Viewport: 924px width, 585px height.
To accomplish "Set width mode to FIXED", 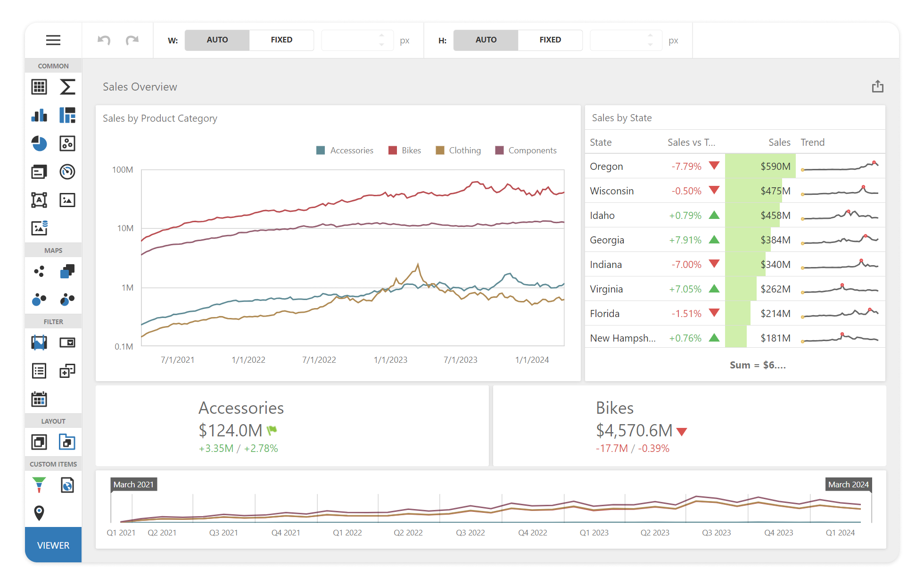I will click(x=281, y=40).
